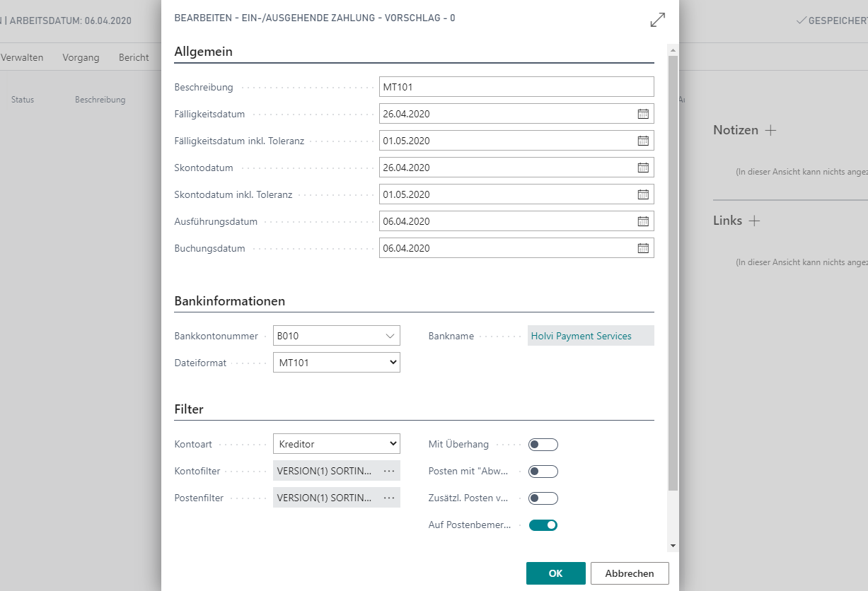Image resolution: width=868 pixels, height=591 pixels.
Task: Enable the Zusätzl. Posten switch
Action: (543, 498)
